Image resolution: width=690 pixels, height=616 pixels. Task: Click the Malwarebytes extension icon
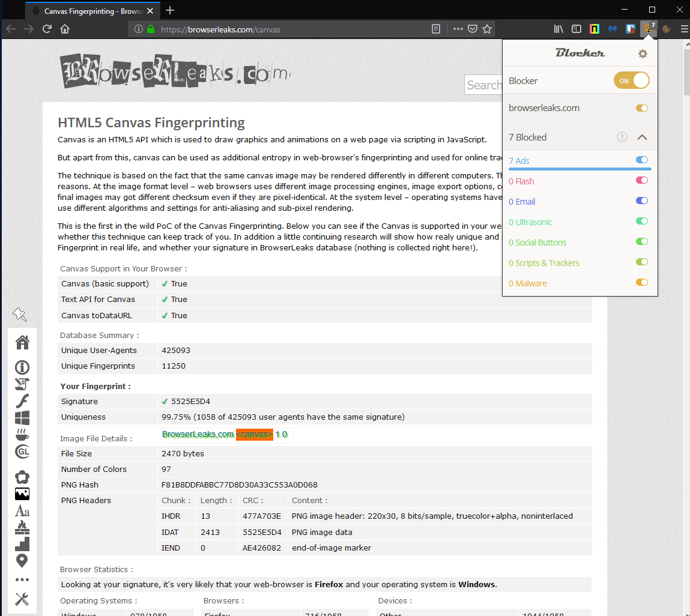613,29
